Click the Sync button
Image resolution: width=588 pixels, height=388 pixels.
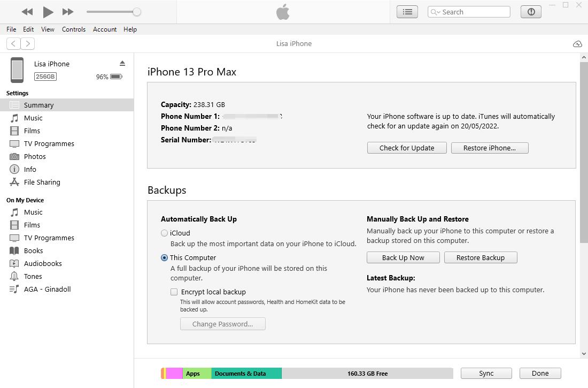(486, 374)
